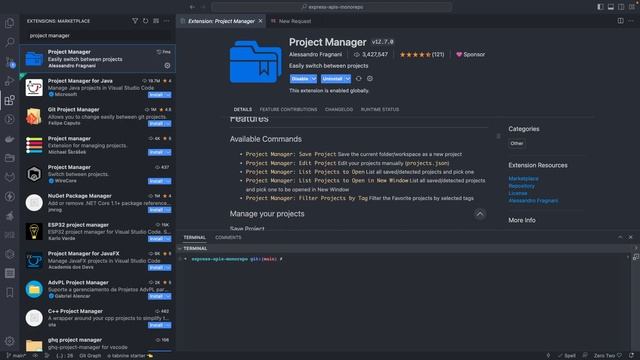Customize layout icon in title bar

tap(632, 7)
